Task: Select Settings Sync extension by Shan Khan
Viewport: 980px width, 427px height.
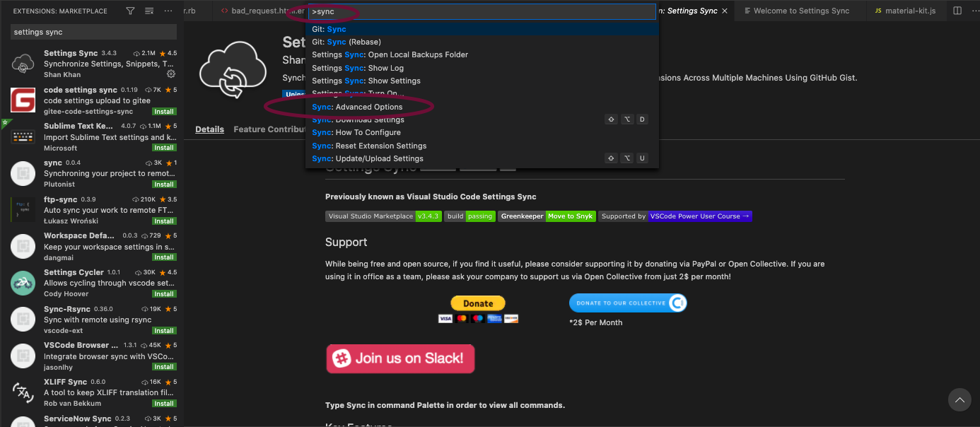Action: (x=93, y=64)
